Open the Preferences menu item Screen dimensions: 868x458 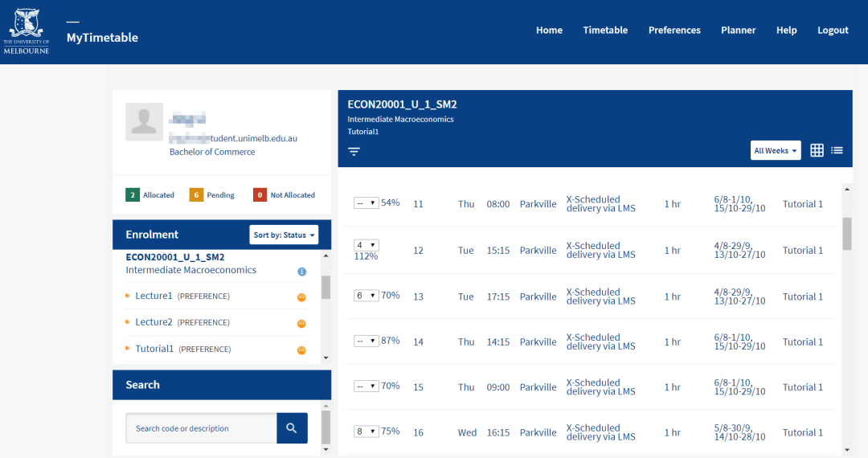[674, 30]
